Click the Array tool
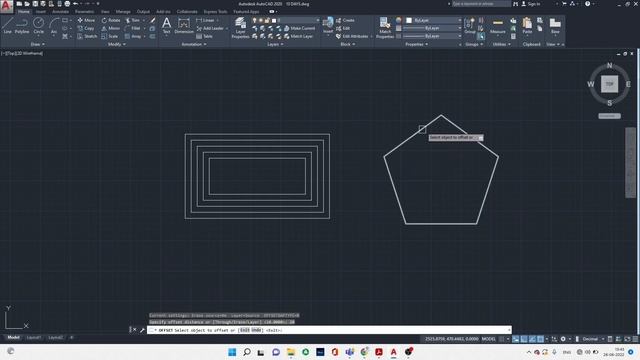640x360 pixels. 133,36
